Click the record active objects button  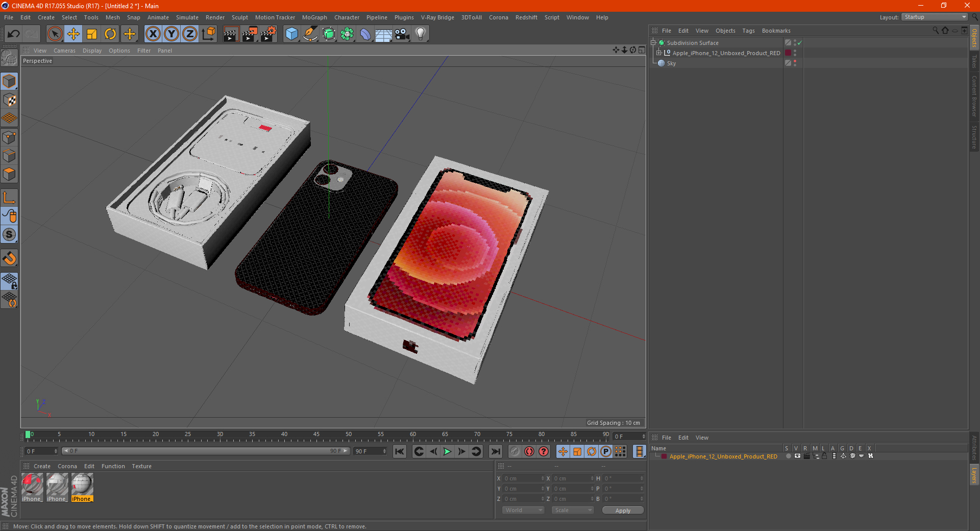[515, 451]
